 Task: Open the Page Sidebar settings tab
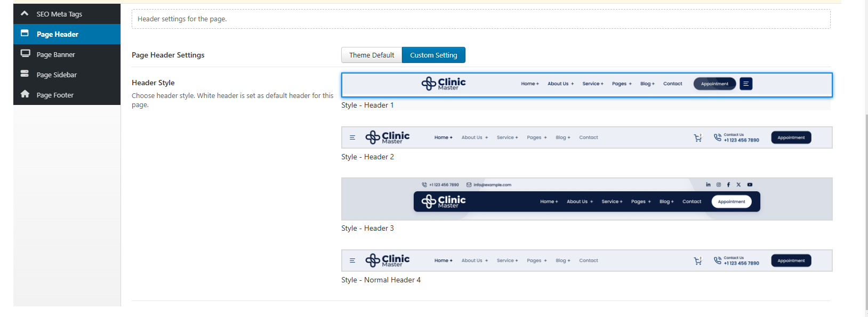[x=57, y=75]
